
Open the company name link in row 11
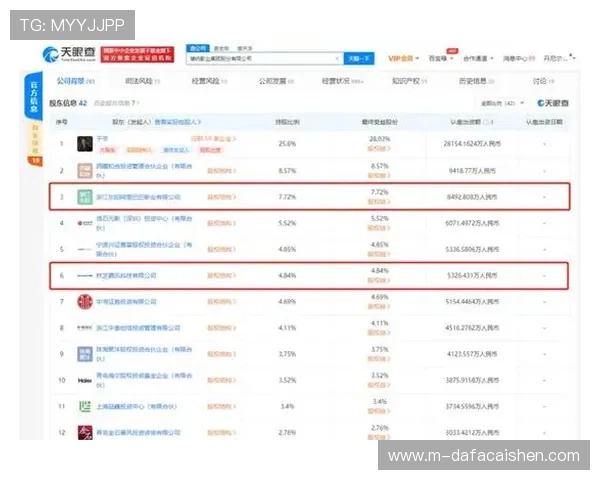tap(136, 407)
